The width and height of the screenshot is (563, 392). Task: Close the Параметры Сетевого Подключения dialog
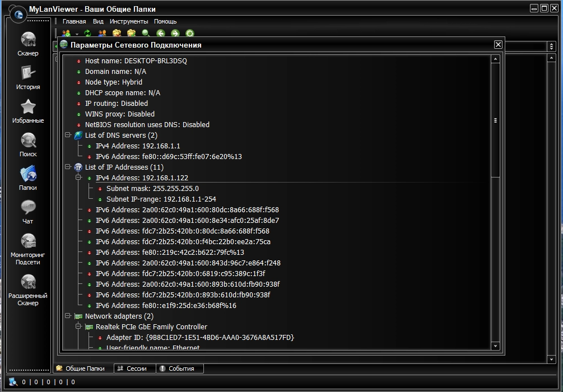498,44
